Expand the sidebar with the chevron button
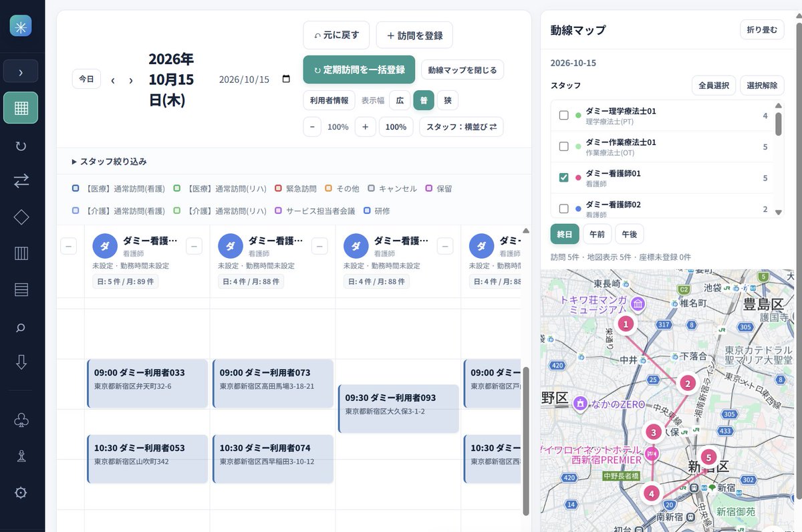802x532 pixels. click(x=21, y=72)
